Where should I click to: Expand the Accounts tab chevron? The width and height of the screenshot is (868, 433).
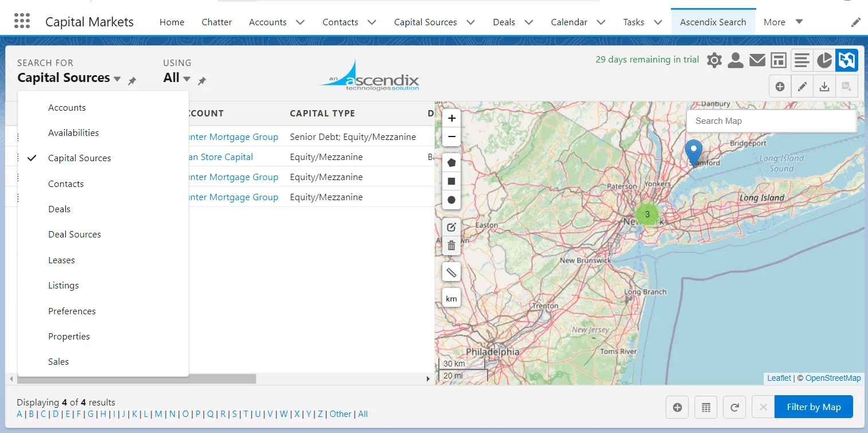pyautogui.click(x=300, y=22)
